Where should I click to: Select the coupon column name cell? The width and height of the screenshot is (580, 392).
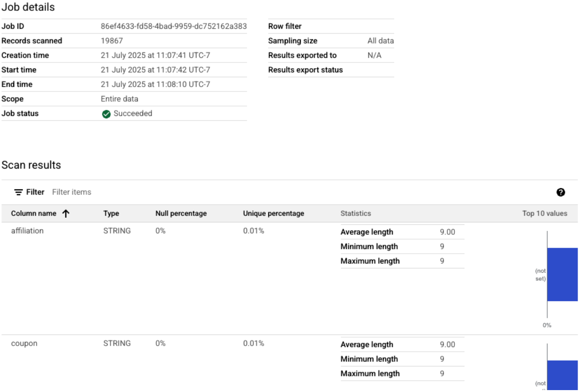24,344
